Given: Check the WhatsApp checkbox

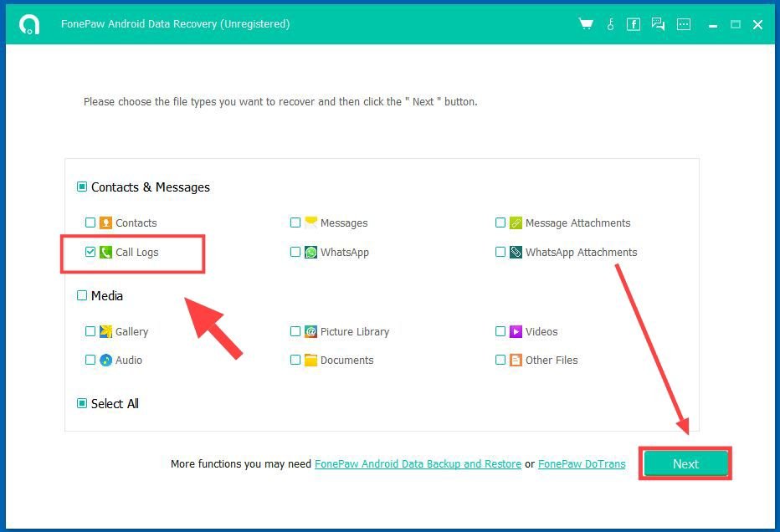Looking at the screenshot, I should coord(295,252).
